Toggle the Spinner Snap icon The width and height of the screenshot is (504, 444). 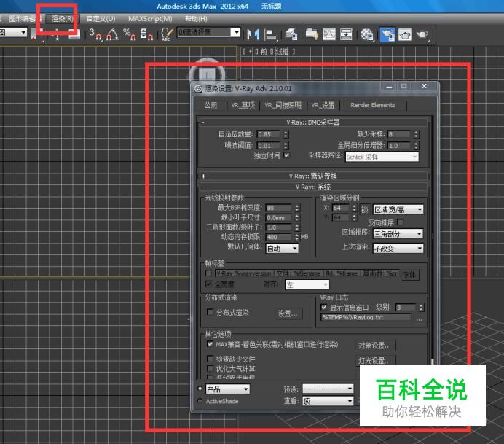click(x=146, y=34)
